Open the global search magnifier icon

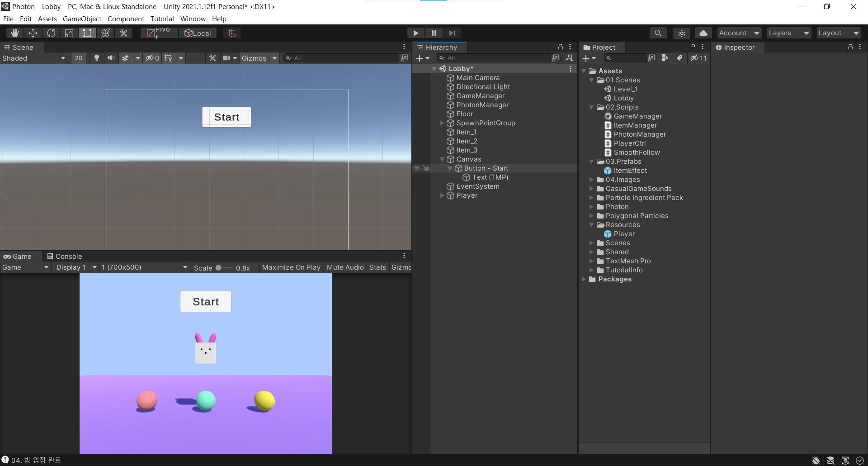(x=658, y=33)
